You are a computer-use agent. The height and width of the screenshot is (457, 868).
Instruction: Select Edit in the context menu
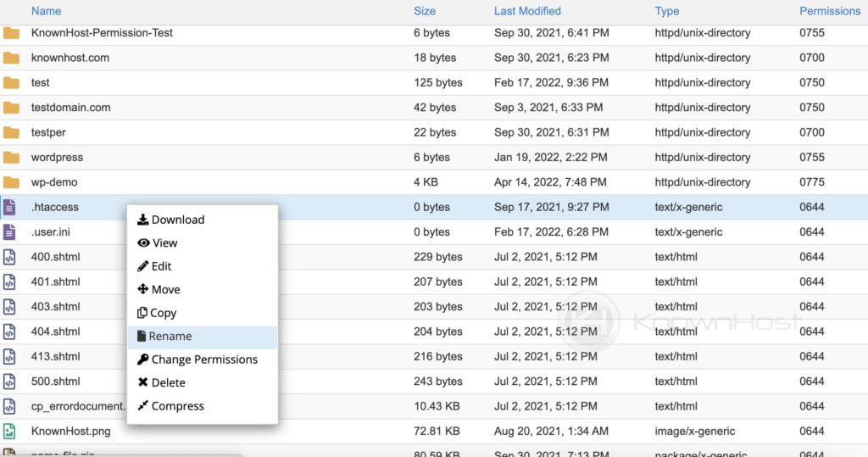pyautogui.click(x=203, y=266)
